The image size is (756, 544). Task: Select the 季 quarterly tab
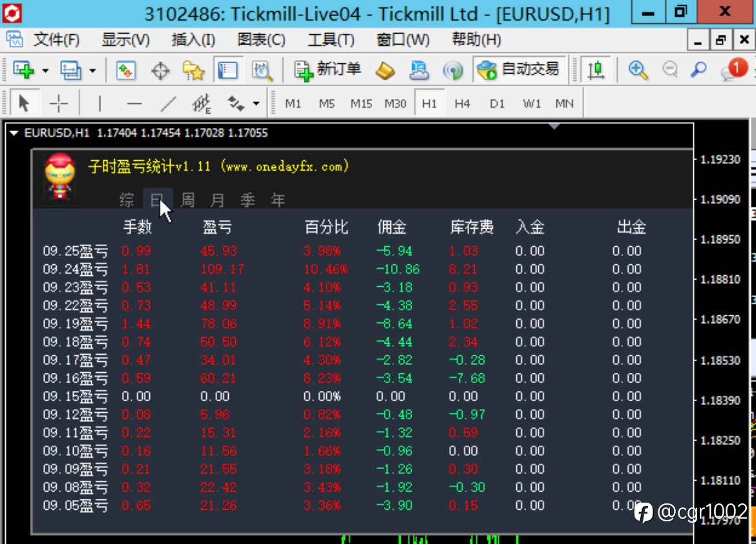(248, 200)
